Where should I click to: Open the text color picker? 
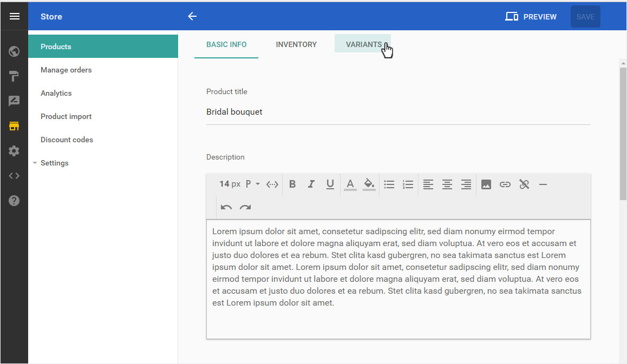350,184
